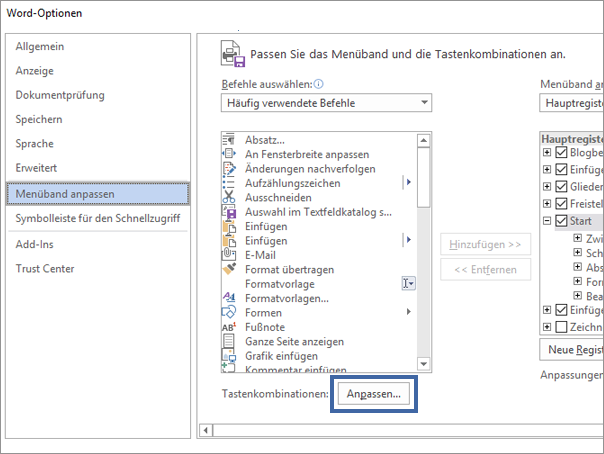The width and height of the screenshot is (604, 454).
Task: Select the Absatz... command icon
Action: (228, 139)
